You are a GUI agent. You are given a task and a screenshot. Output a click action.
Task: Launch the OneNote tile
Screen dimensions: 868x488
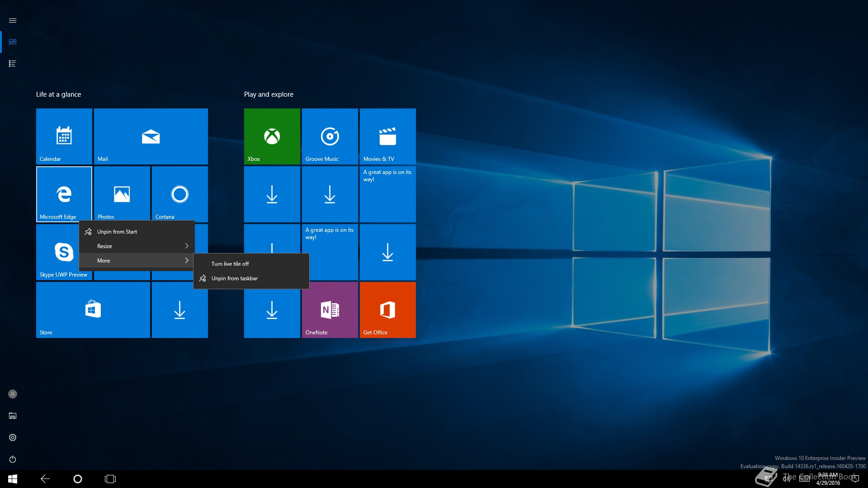tap(330, 310)
